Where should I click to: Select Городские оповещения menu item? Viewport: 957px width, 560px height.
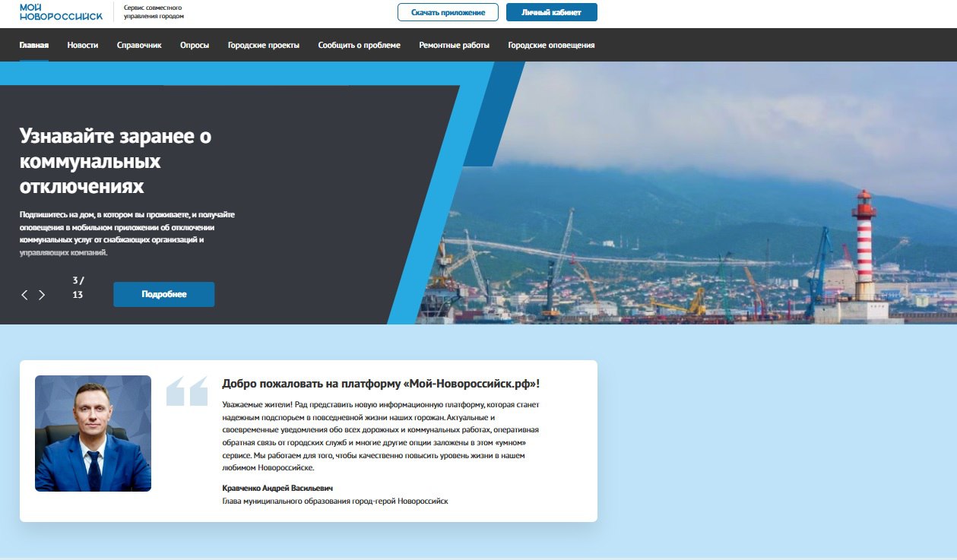point(551,46)
